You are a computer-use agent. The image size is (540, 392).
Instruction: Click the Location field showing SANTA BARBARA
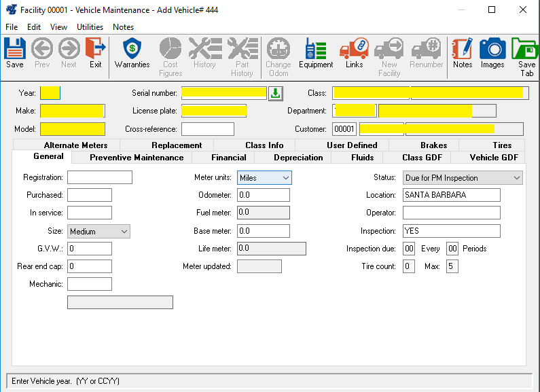451,195
